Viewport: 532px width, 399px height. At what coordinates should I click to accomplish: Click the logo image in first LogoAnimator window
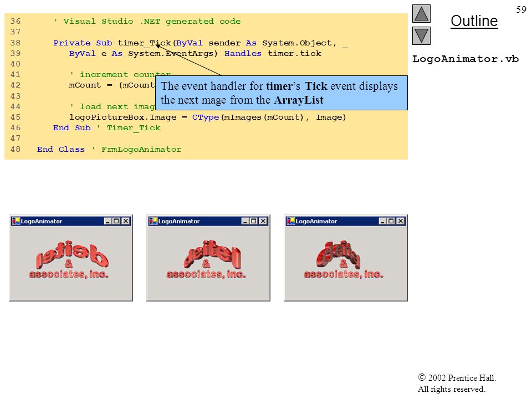tap(69, 260)
